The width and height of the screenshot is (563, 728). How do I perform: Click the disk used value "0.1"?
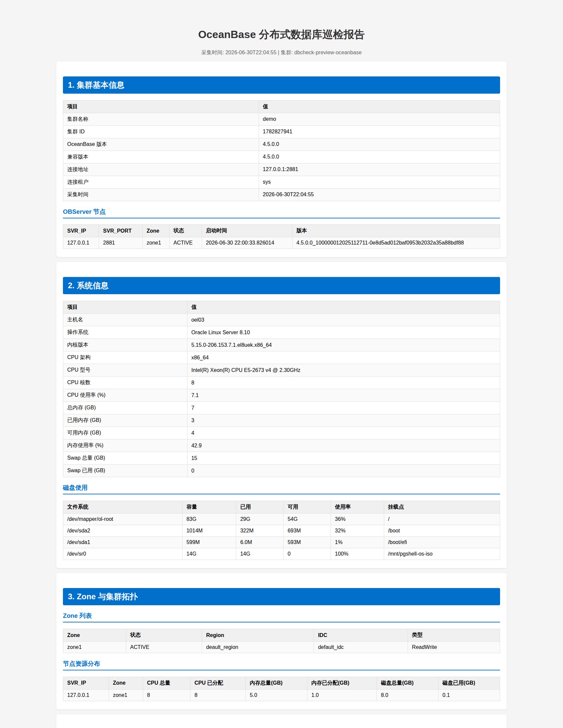(446, 695)
